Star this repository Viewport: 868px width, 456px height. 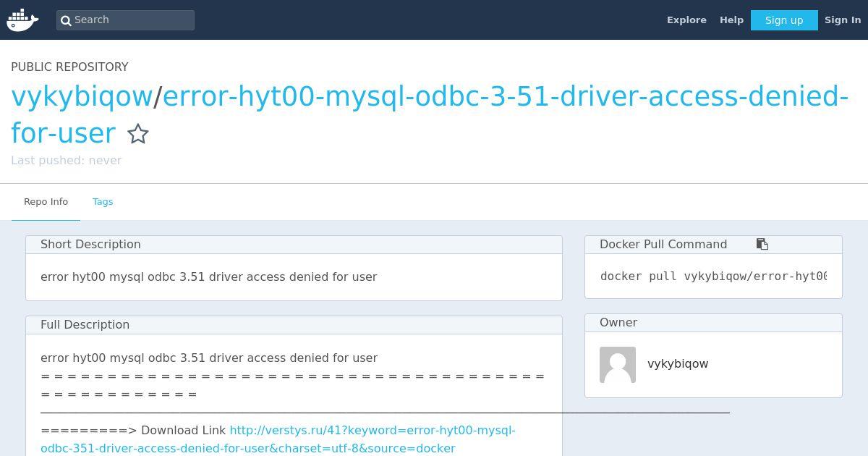coord(137,134)
